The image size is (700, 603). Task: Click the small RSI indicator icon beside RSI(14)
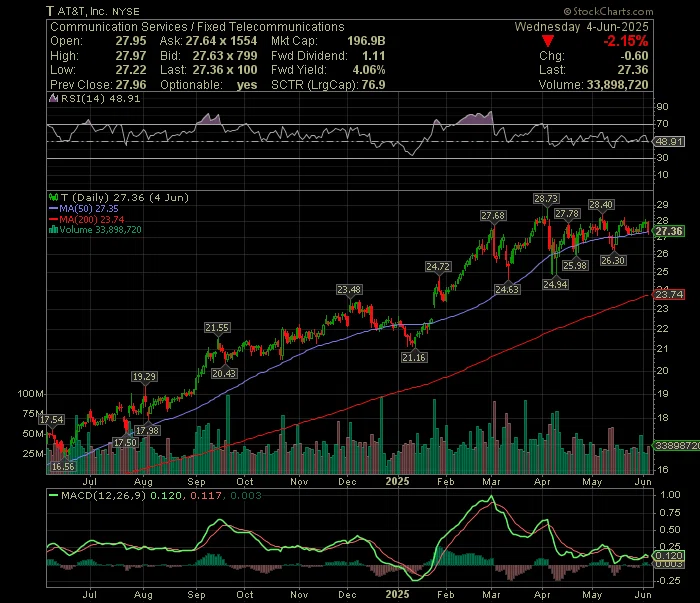[54, 98]
